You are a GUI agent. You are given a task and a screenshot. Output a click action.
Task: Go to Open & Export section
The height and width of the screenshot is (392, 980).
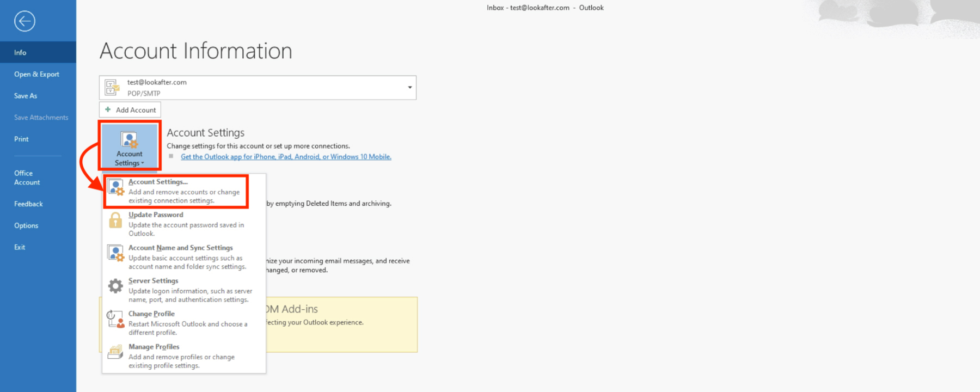point(36,75)
